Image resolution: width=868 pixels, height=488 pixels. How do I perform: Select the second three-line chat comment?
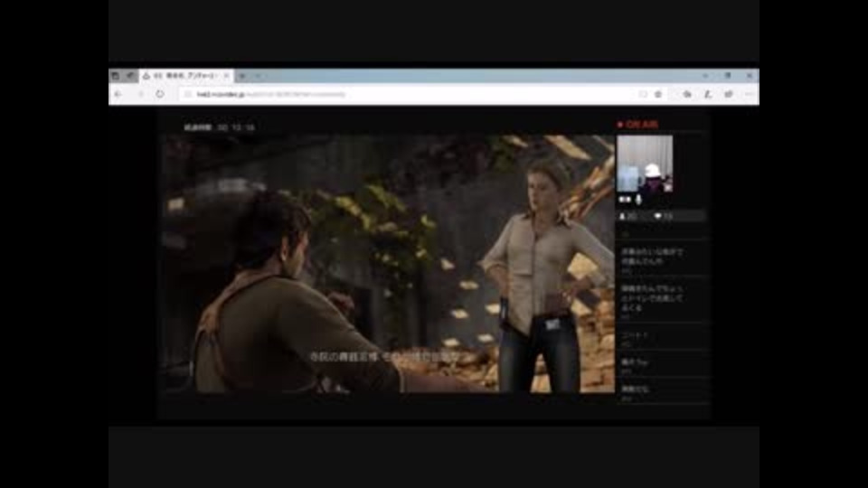[x=661, y=300]
